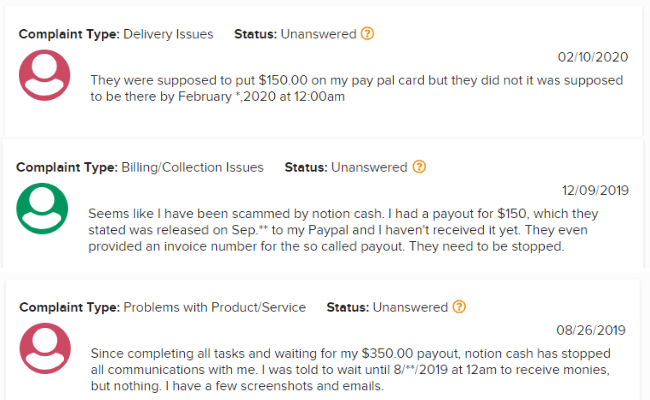Click the Unanswered status on the Billing complaint
Viewport: 650px width, 400px height.
point(369,167)
